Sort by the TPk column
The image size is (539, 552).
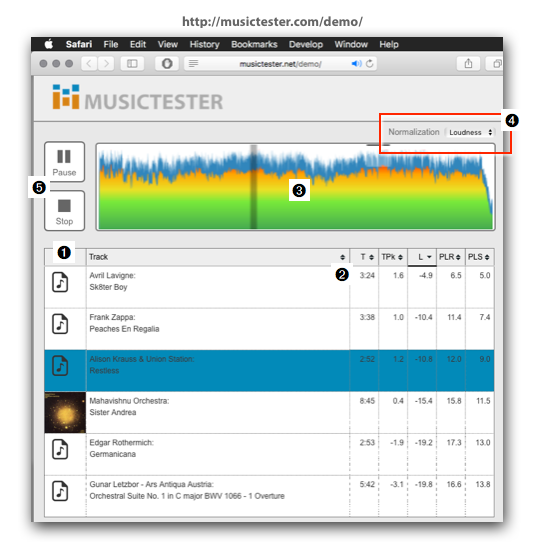point(393,257)
